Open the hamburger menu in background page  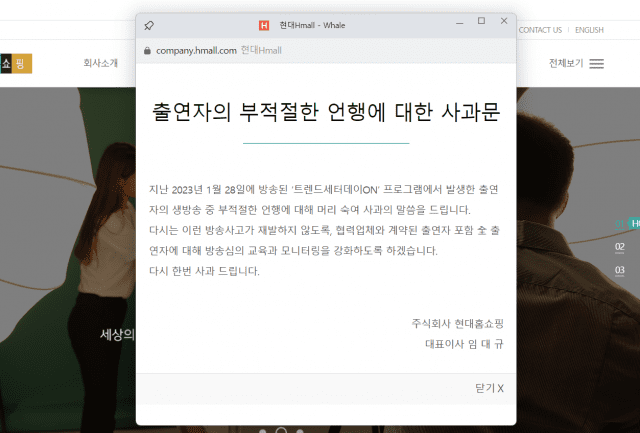(x=597, y=64)
